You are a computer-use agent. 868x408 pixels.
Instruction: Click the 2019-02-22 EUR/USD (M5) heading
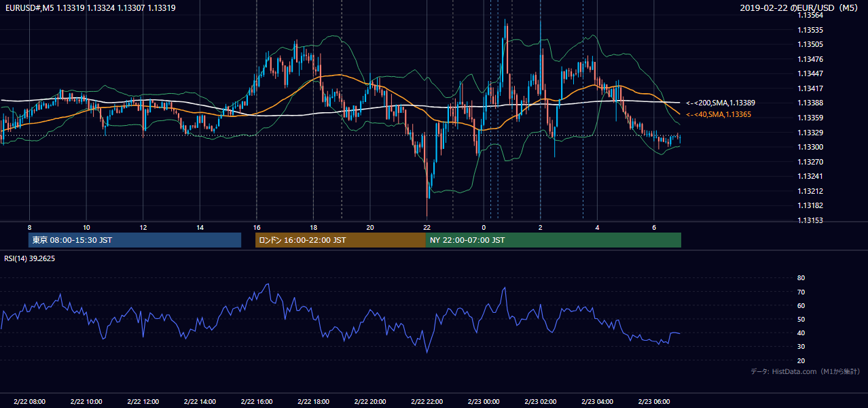800,7
